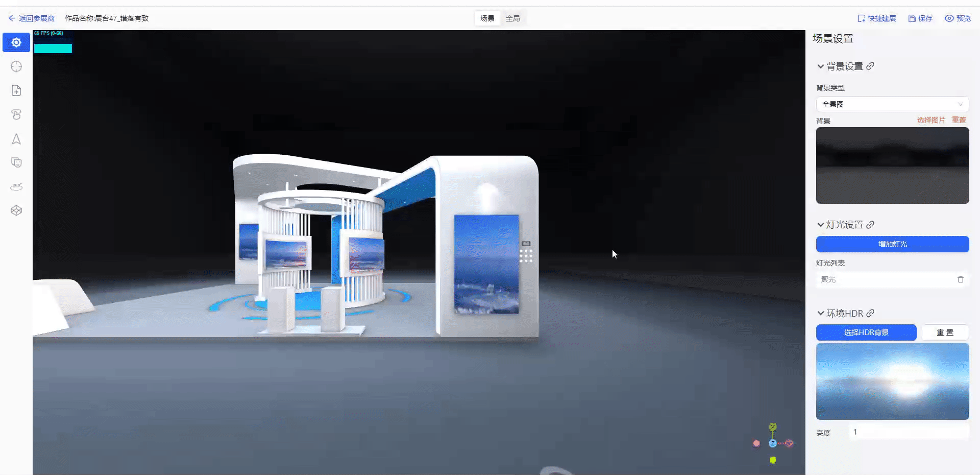Viewport: 980px width, 475px height.
Task: Open the scene settings gear panel
Action: tap(16, 42)
